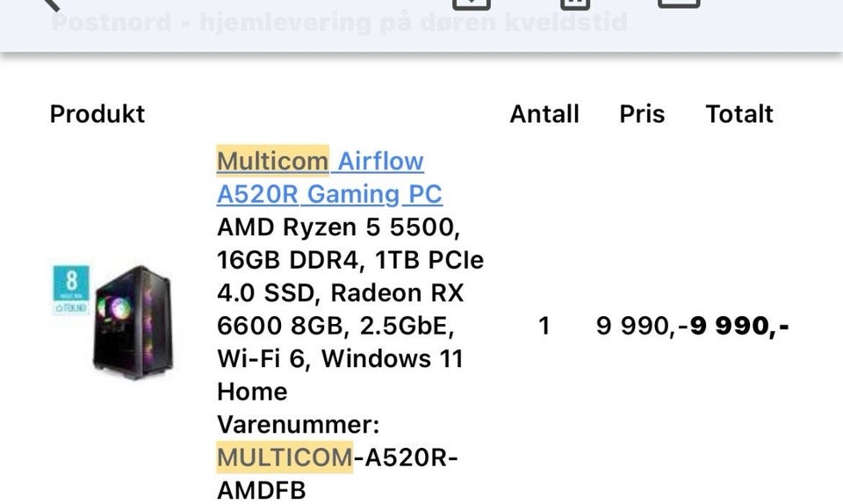The width and height of the screenshot is (843, 504).
Task: Click the bold total 9 990,-
Action: coord(739,326)
